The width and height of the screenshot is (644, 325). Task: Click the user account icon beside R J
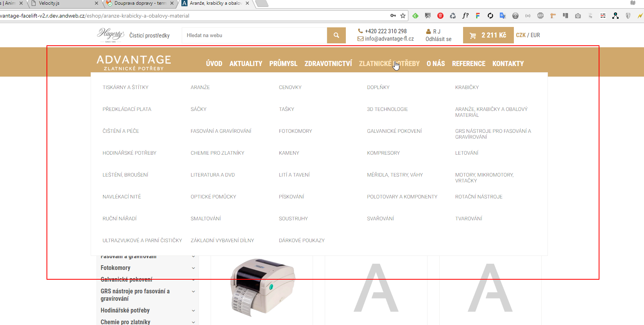pos(428,31)
